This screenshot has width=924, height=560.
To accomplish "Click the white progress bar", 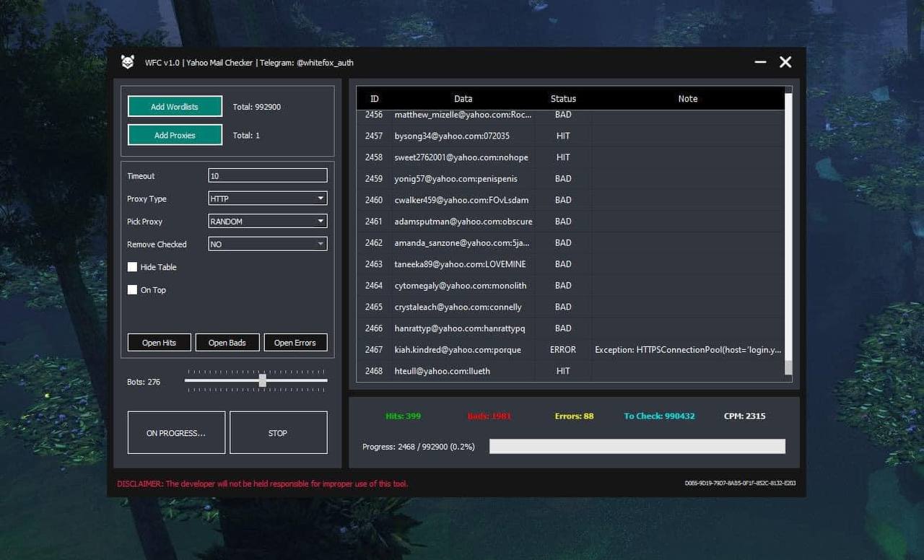I will tap(637, 447).
